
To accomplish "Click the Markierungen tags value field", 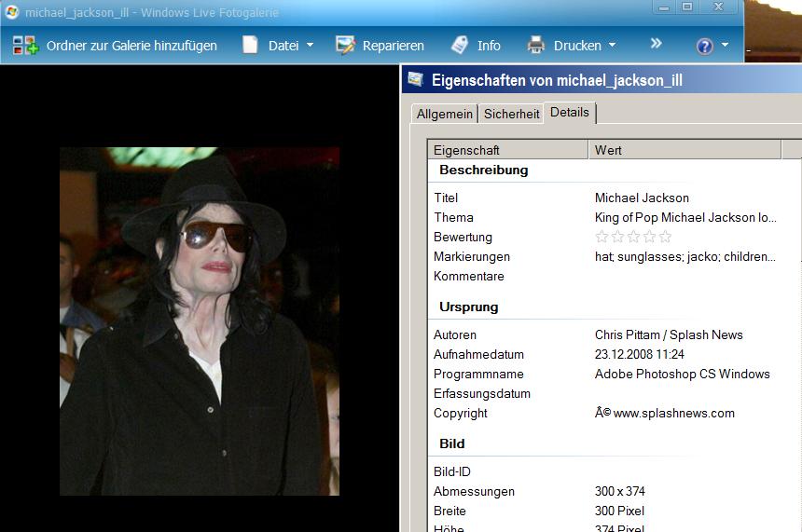I will click(x=684, y=256).
